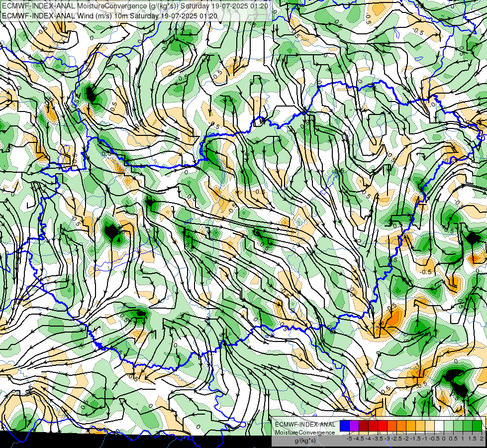Image resolution: width=487 pixels, height=448 pixels.
Task: Select the white swatch between -0.5 and 0
Action: (439, 426)
